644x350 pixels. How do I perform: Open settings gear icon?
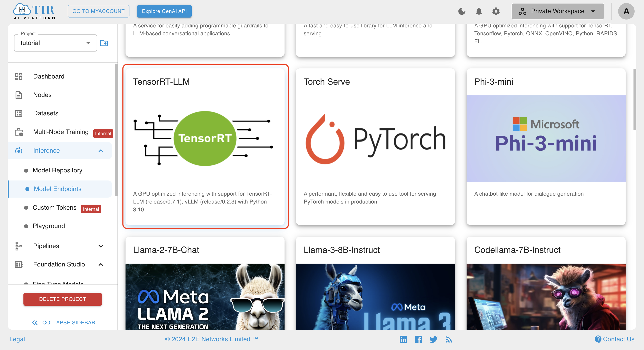point(496,11)
